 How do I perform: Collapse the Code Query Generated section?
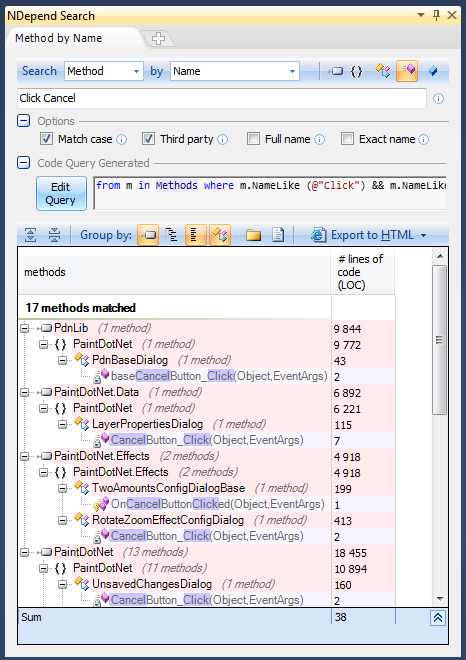(x=24, y=162)
